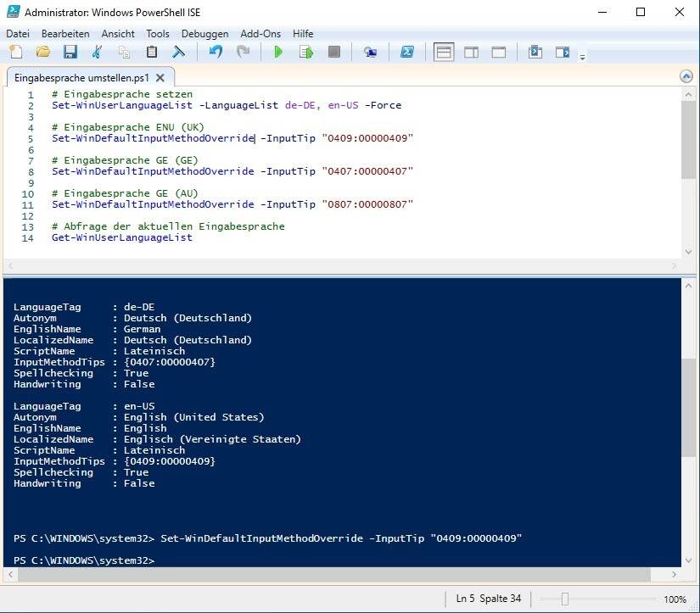Click the Undo arrow icon
The height and width of the screenshot is (613, 700).
[216, 53]
